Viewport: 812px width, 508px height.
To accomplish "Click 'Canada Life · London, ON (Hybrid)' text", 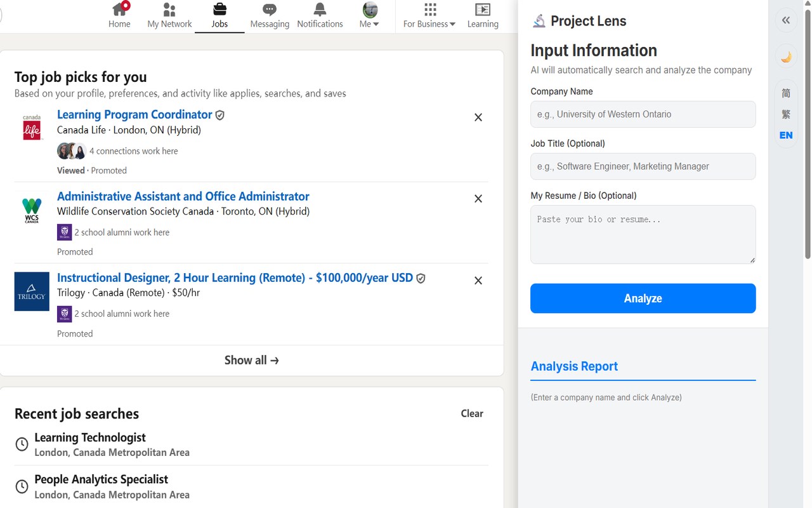I will (x=129, y=130).
